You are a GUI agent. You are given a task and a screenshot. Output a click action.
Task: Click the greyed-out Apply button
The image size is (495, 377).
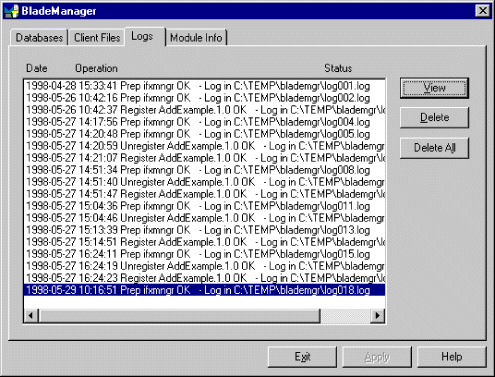(377, 357)
